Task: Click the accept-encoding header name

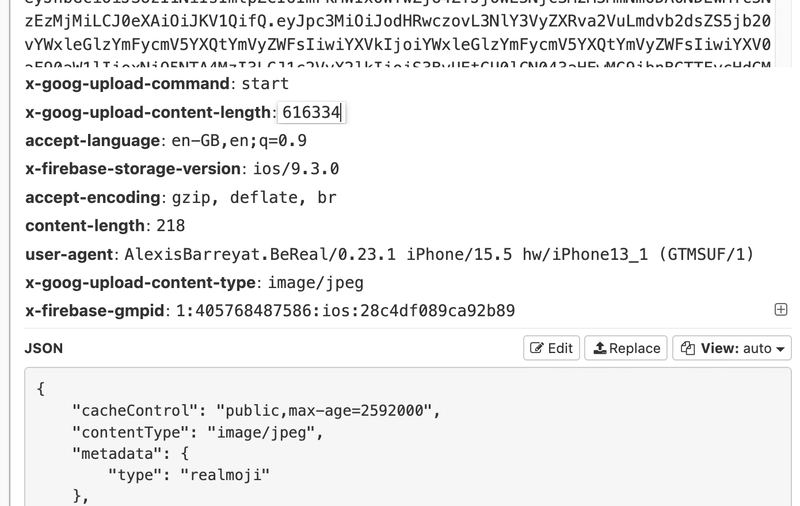Action: [x=92, y=197]
